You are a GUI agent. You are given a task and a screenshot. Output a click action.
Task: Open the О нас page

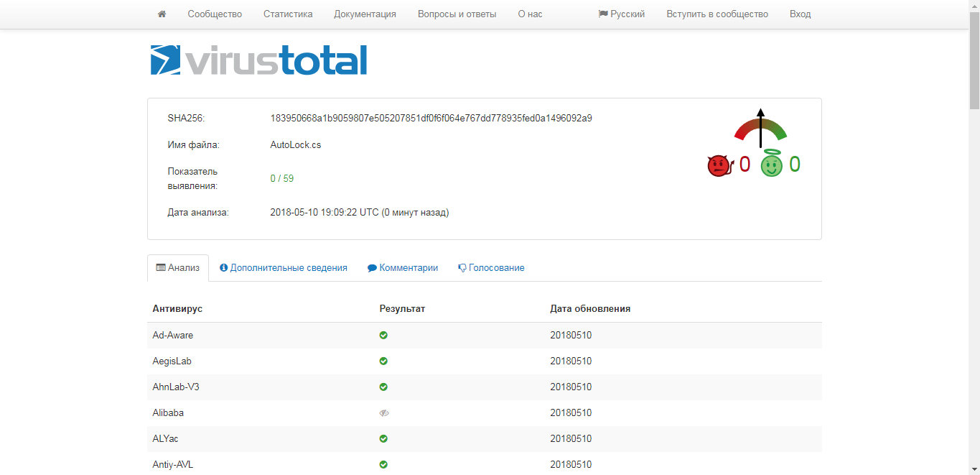(530, 14)
